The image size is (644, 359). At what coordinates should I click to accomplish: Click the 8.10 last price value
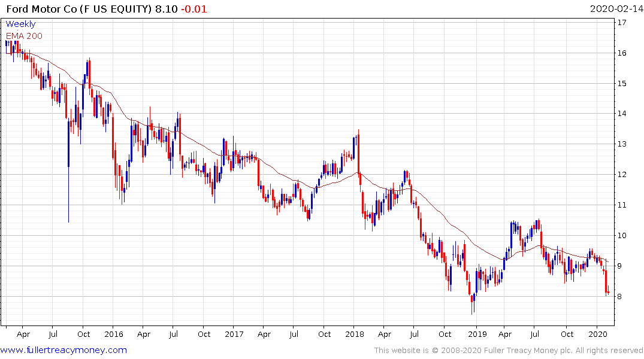167,9
